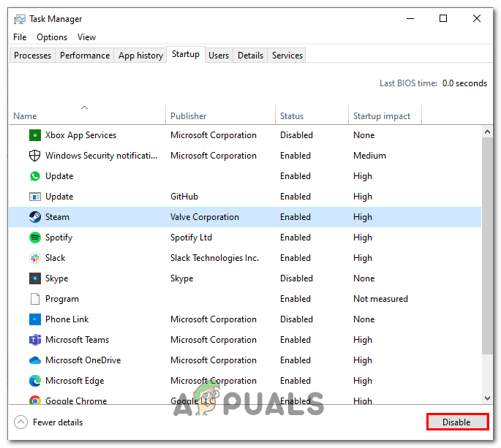Switch to the Processes tab
The height and width of the screenshot is (448, 501).
(x=32, y=56)
